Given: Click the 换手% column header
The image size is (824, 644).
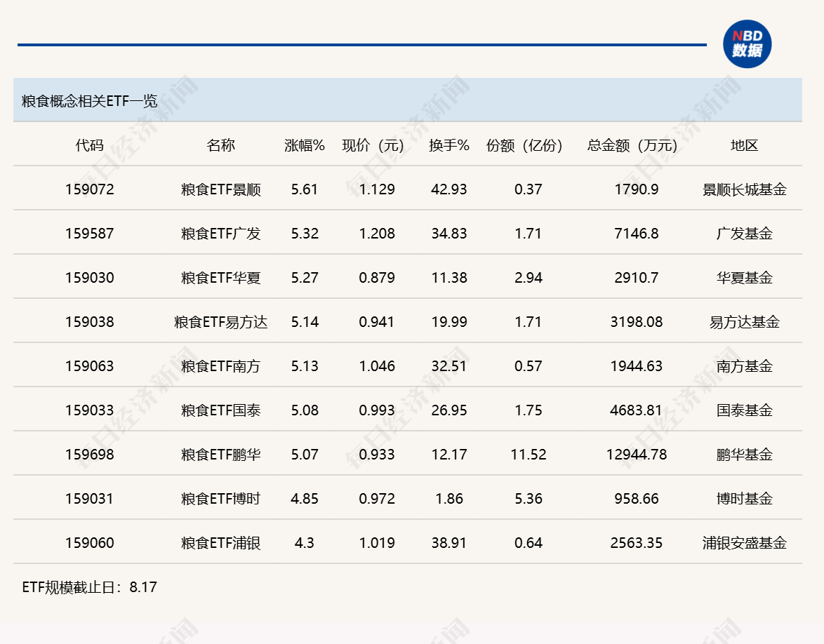Looking at the screenshot, I should point(448,145).
